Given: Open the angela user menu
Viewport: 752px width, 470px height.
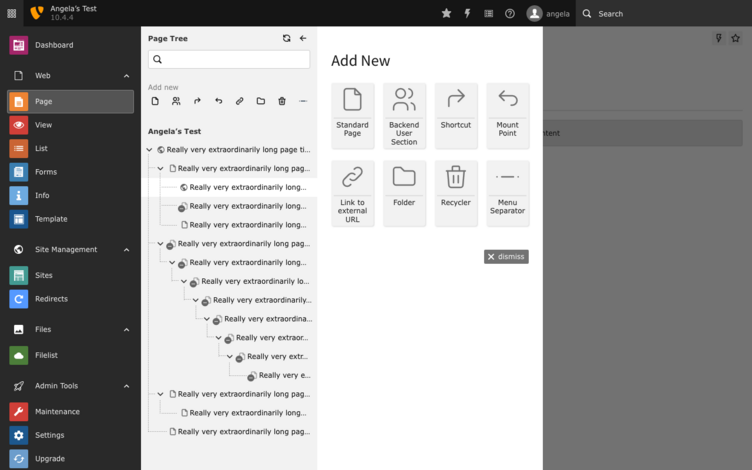Looking at the screenshot, I should 548,13.
